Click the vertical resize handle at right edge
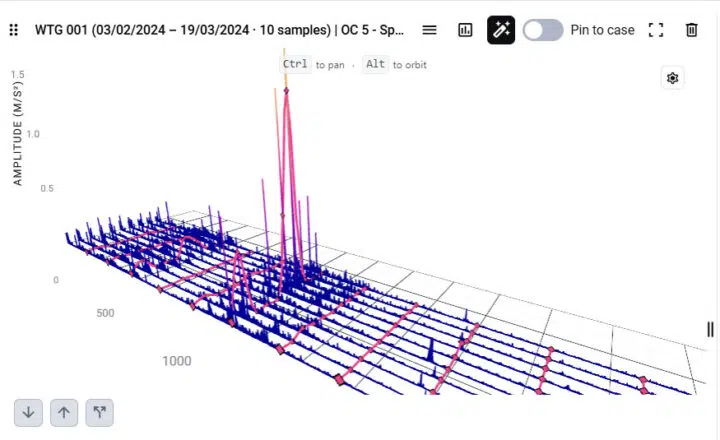Image resolution: width=720 pixels, height=440 pixels. tap(710, 329)
